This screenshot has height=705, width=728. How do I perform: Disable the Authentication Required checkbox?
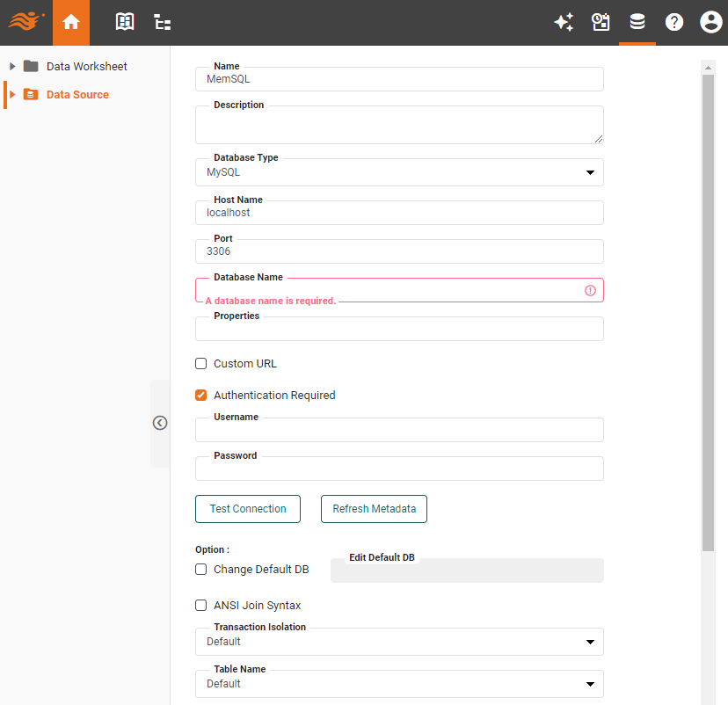pyautogui.click(x=200, y=395)
